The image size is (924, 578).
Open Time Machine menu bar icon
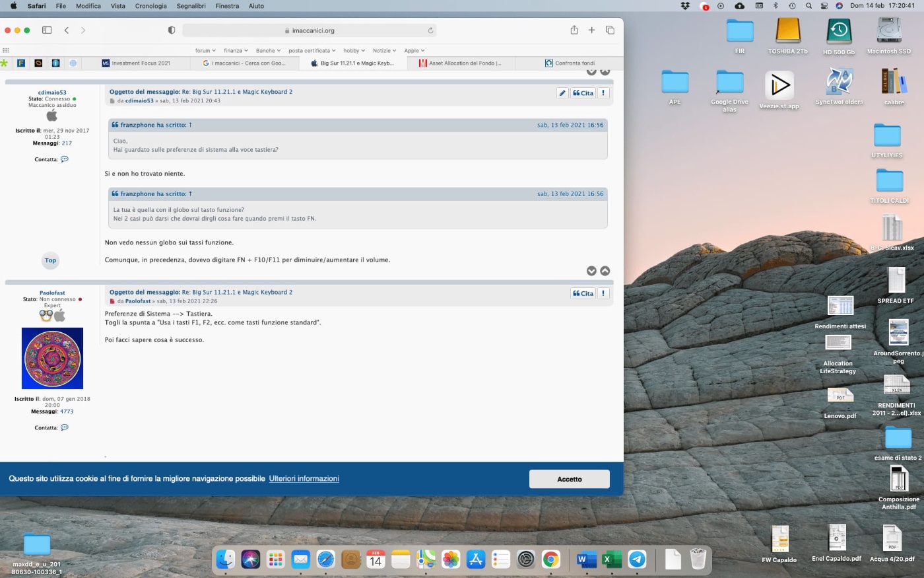pos(792,6)
